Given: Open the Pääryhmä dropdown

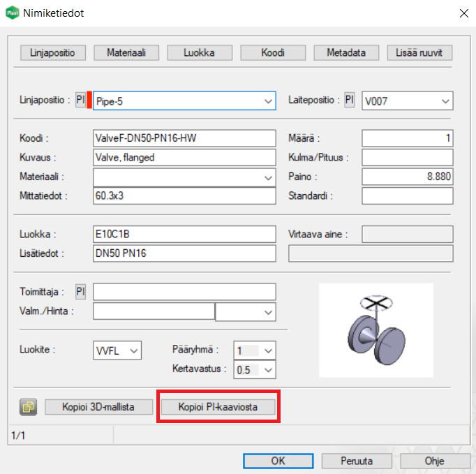Looking at the screenshot, I should pyautogui.click(x=269, y=350).
